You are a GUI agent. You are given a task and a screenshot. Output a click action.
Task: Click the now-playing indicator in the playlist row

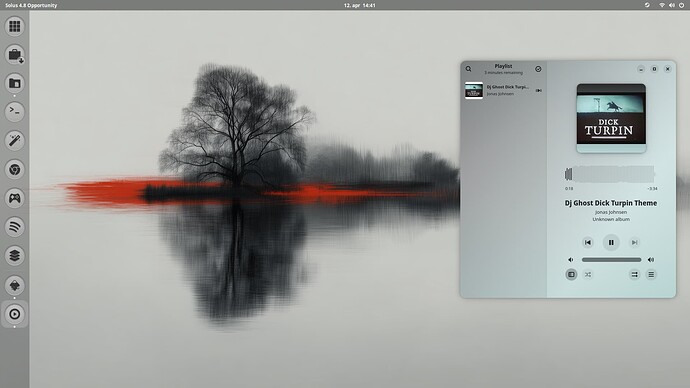pos(539,90)
